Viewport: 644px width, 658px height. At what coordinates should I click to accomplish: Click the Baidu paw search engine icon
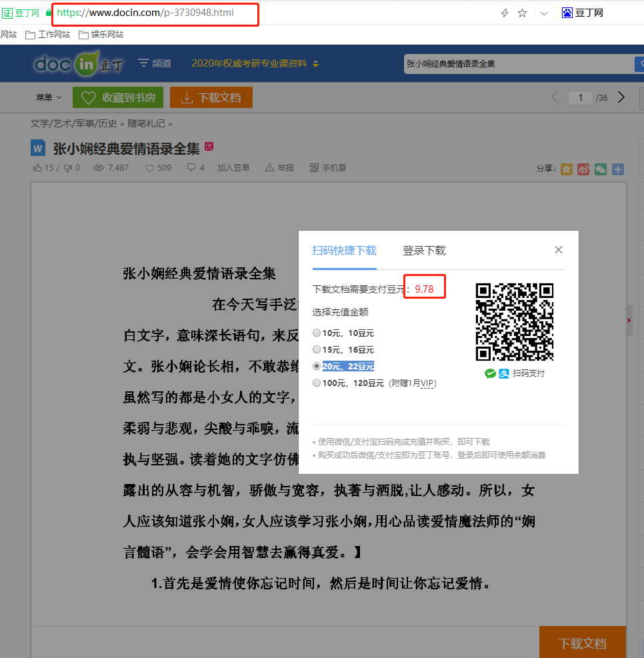click(x=567, y=13)
